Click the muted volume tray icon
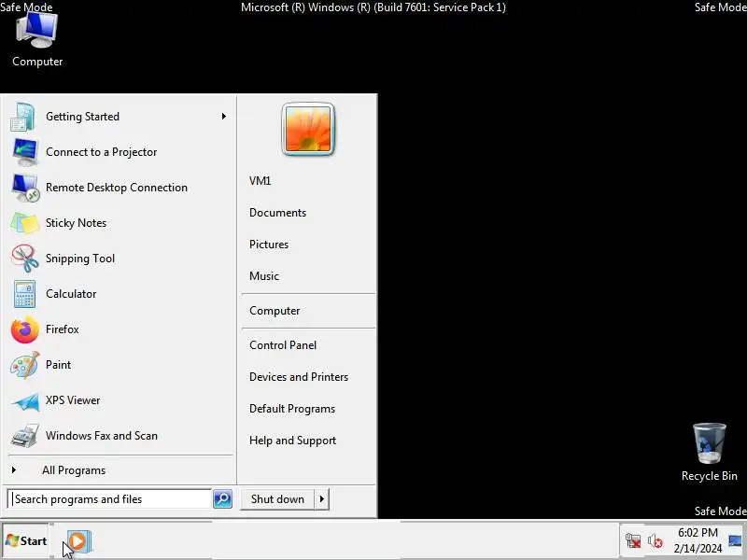747x560 pixels. coord(655,541)
